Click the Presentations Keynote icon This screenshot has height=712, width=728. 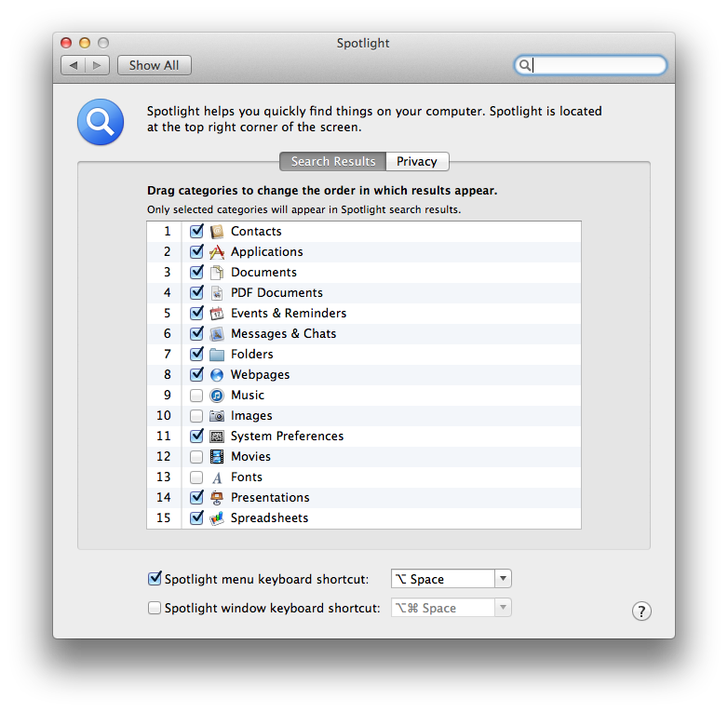217,498
